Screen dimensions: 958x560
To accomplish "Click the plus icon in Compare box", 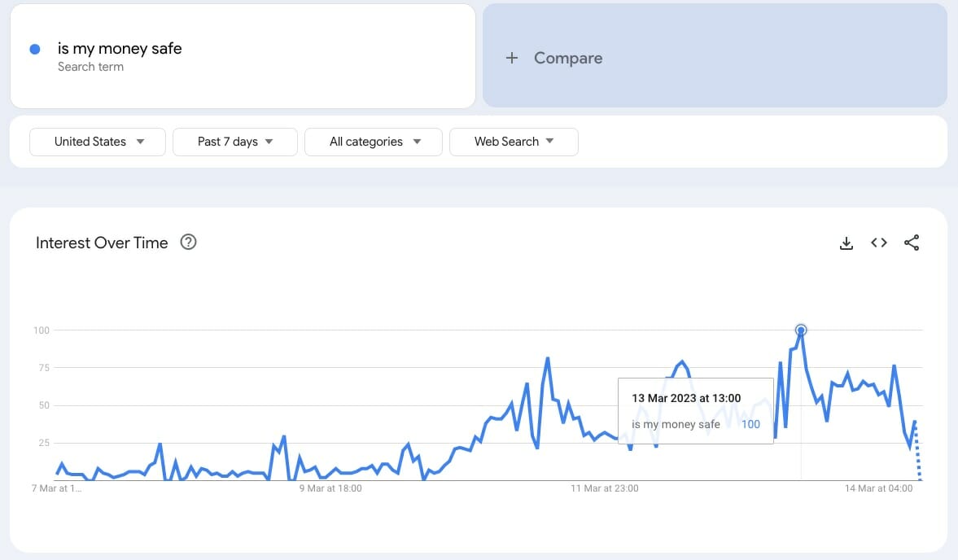I will (x=512, y=58).
